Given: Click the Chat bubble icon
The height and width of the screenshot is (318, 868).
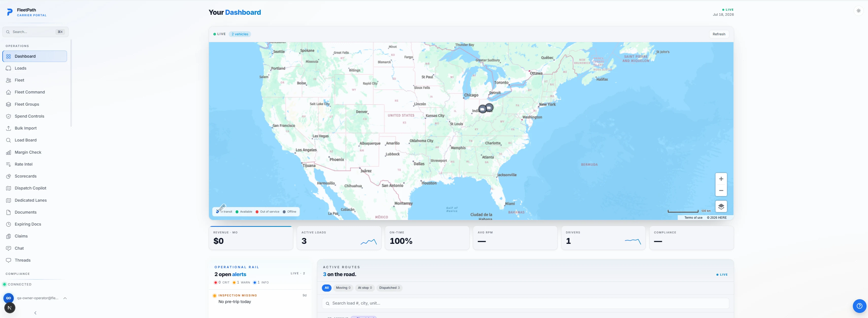Looking at the screenshot, I should pyautogui.click(x=8, y=248).
